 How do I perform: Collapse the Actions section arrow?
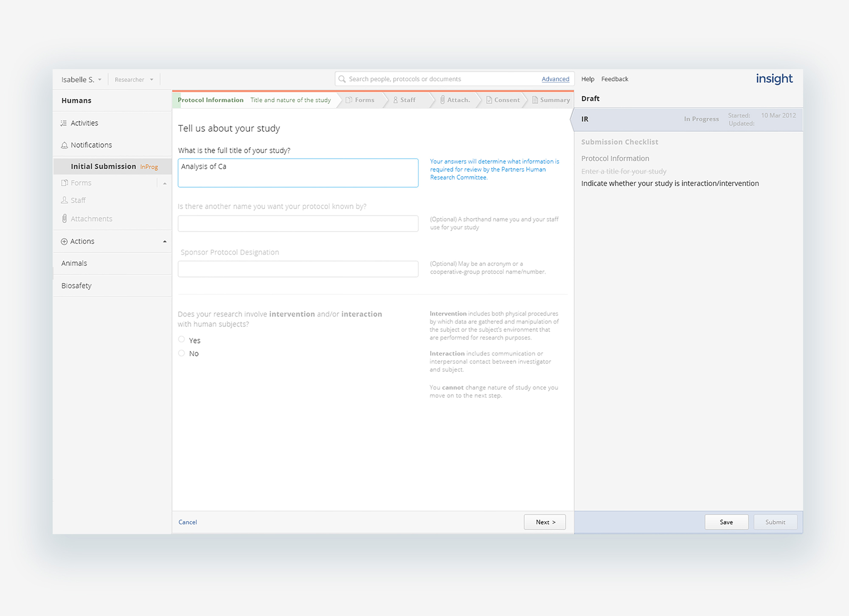tap(165, 241)
